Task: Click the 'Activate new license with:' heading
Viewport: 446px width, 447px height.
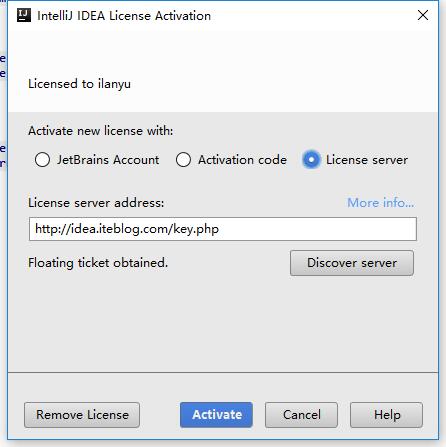Action: click(x=101, y=131)
